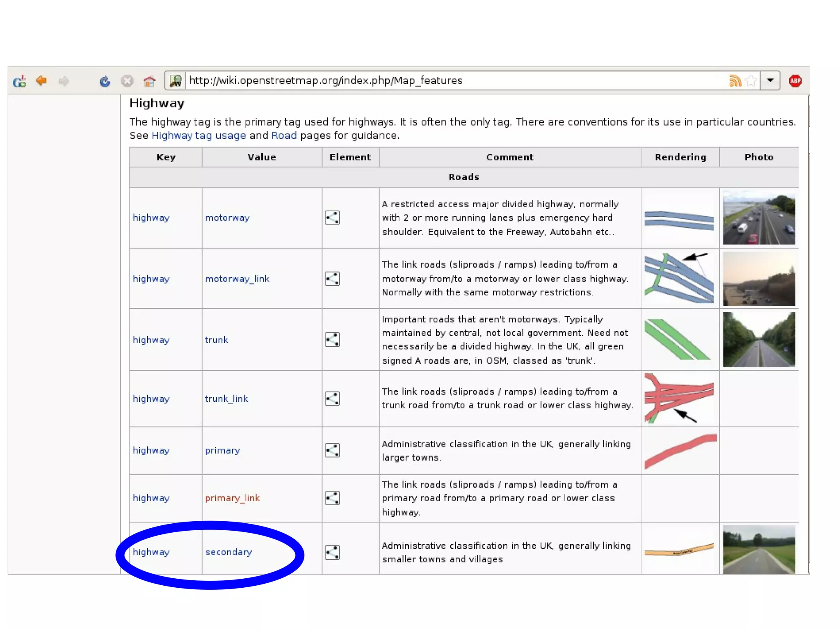The width and height of the screenshot is (840, 630).
Task: Click the way element icon in motorway row
Action: coord(332,218)
